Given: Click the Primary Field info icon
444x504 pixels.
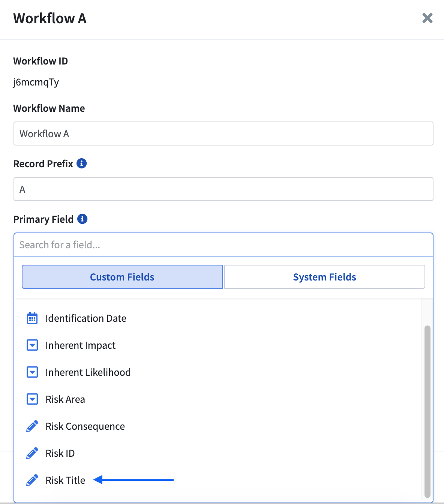Looking at the screenshot, I should point(82,219).
